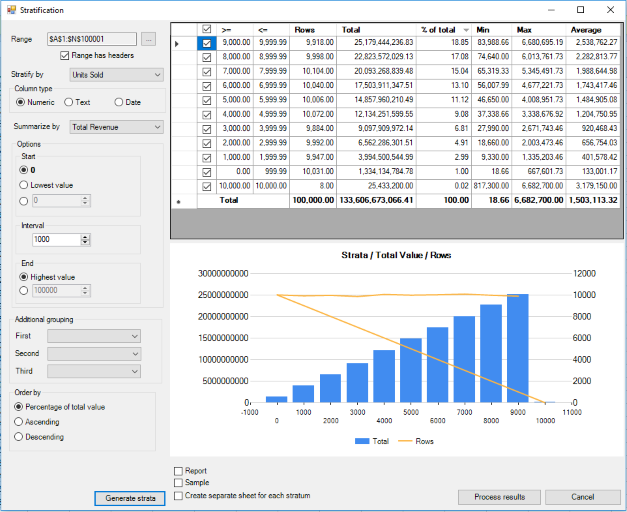Click the Generate strata button

pyautogui.click(x=130, y=498)
